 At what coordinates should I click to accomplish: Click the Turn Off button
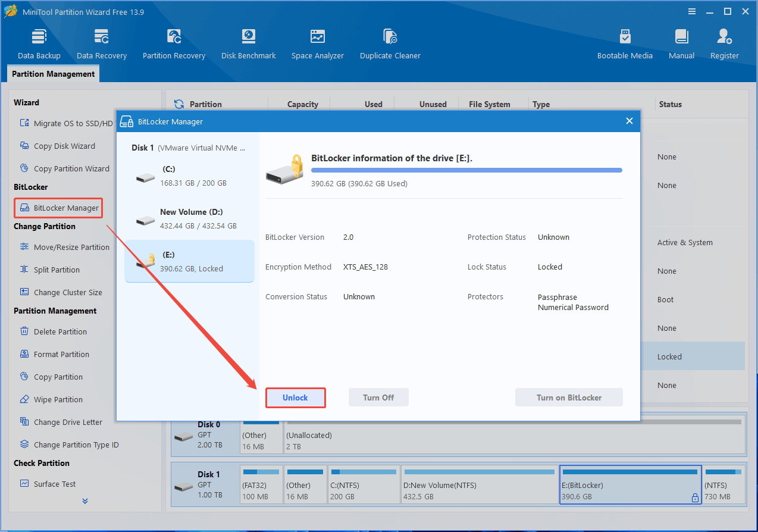point(378,398)
